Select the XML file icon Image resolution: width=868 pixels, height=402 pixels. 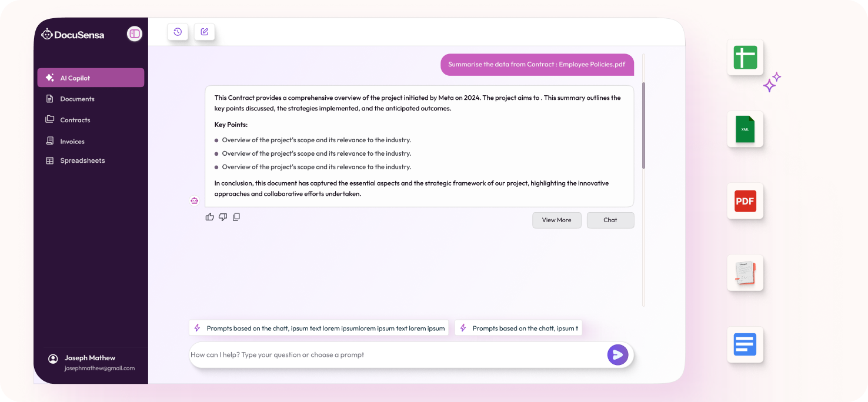coord(745,129)
